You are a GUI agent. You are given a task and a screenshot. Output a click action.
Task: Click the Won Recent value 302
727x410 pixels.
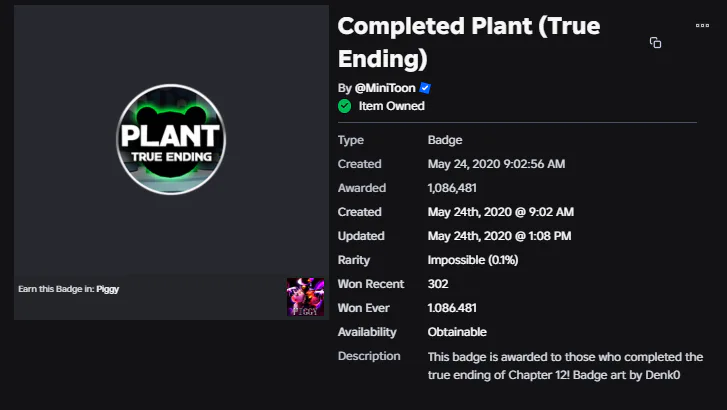[438, 284]
